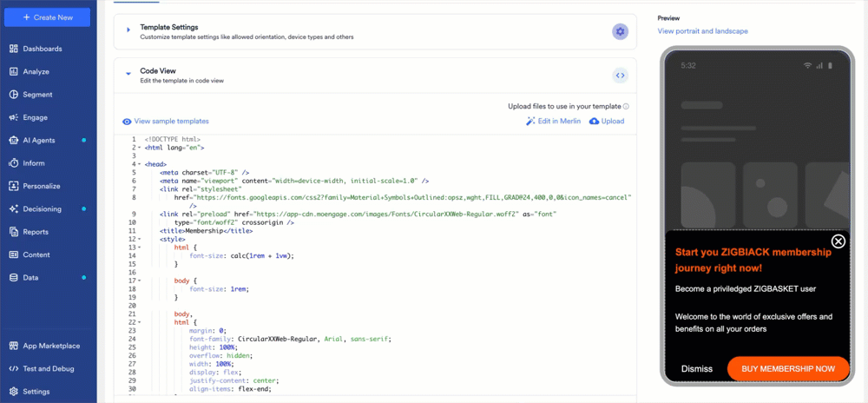The height and width of the screenshot is (403, 868).
Task: Click the Settings gear icon in sidebar
Action: pos(14,392)
